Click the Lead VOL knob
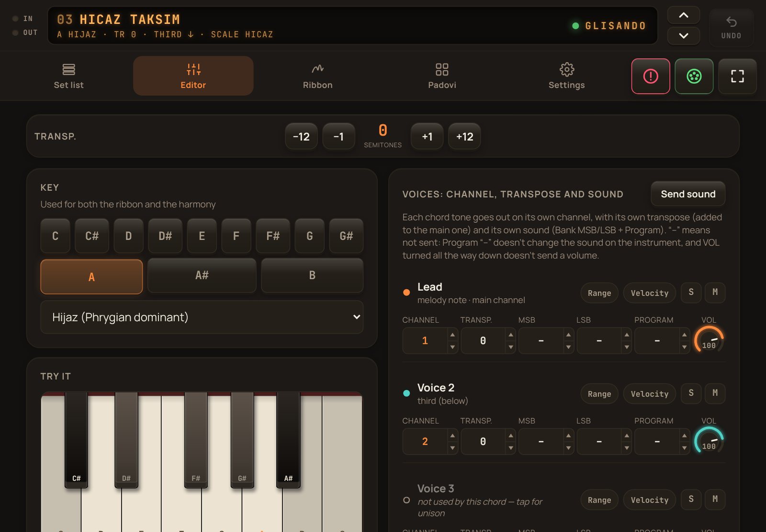 [x=709, y=340]
